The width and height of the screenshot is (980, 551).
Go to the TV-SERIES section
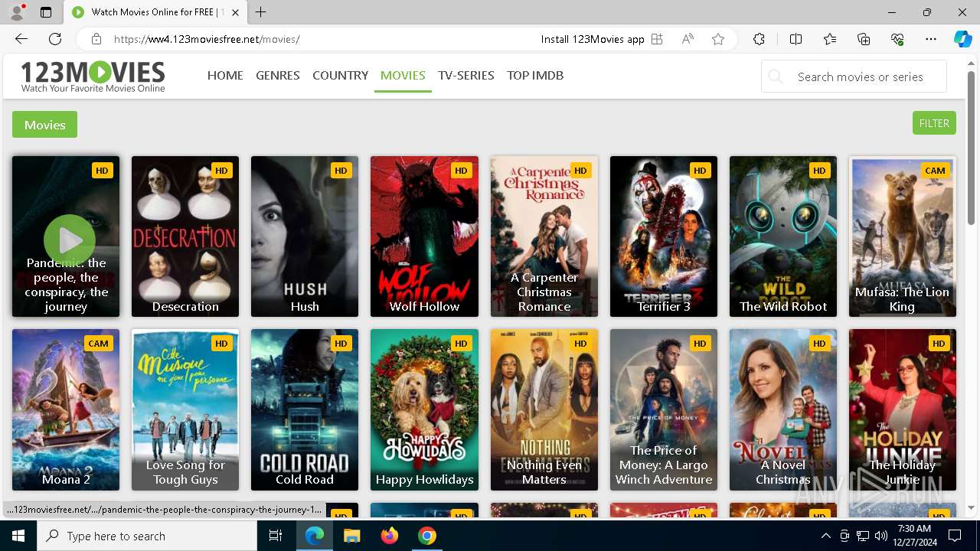coord(466,75)
